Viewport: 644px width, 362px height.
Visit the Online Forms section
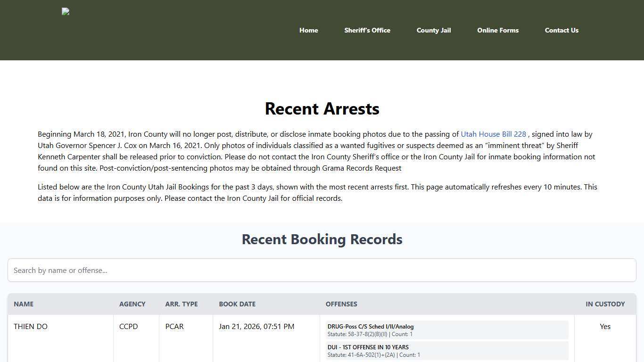[498, 30]
